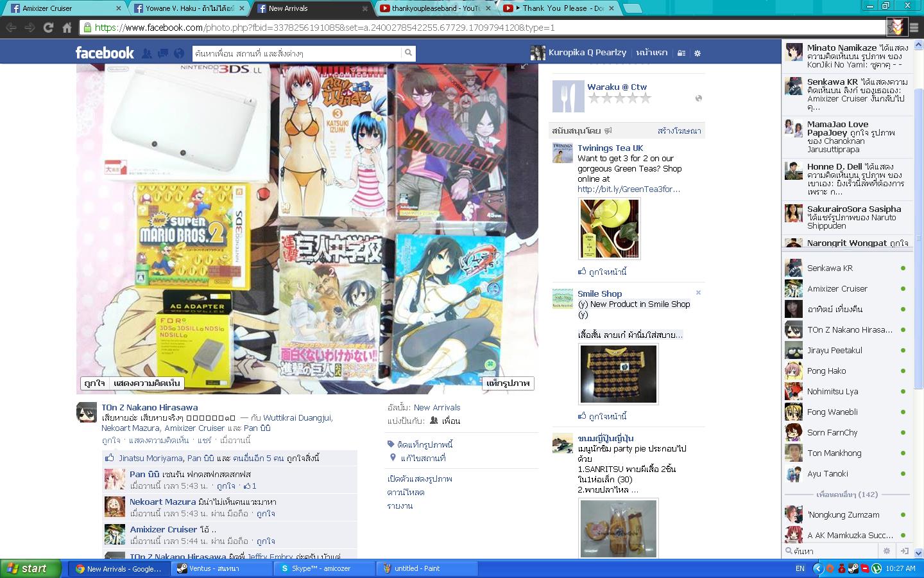Click the uTorrent tray icon
Screen dimensions: 924x578
click(877, 568)
